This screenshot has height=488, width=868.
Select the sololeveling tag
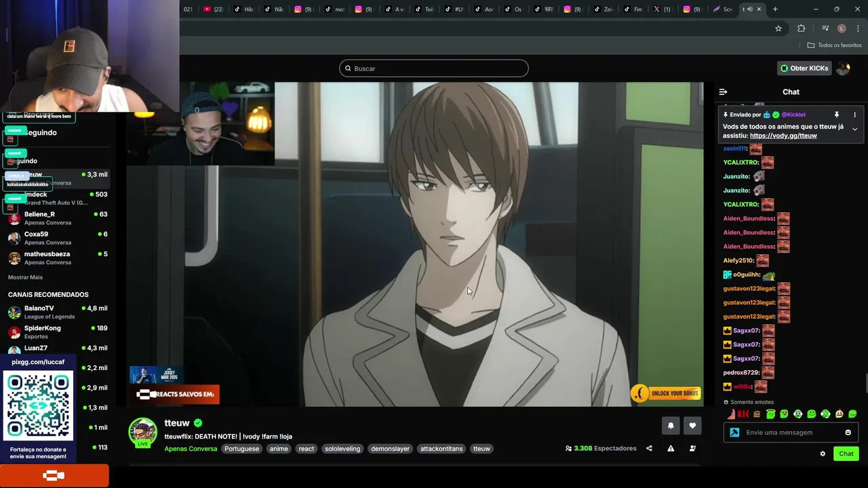[x=342, y=449]
